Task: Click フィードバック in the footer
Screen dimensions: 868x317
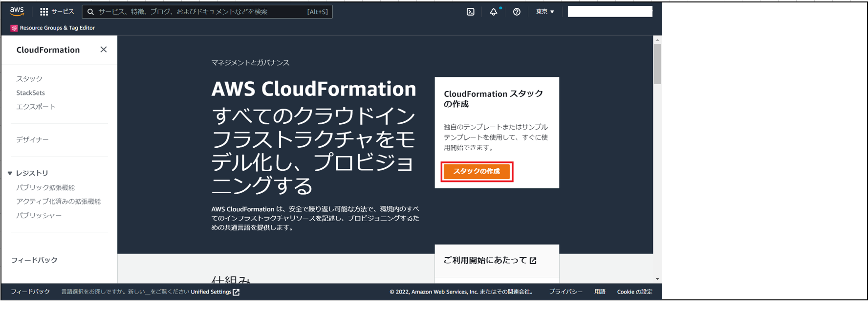Action: click(x=30, y=292)
